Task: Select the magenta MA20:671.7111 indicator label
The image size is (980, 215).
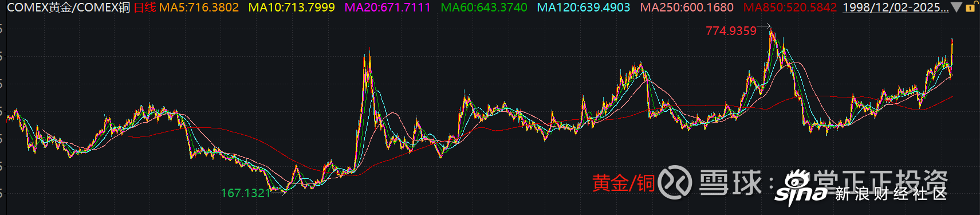Action: [387, 7]
